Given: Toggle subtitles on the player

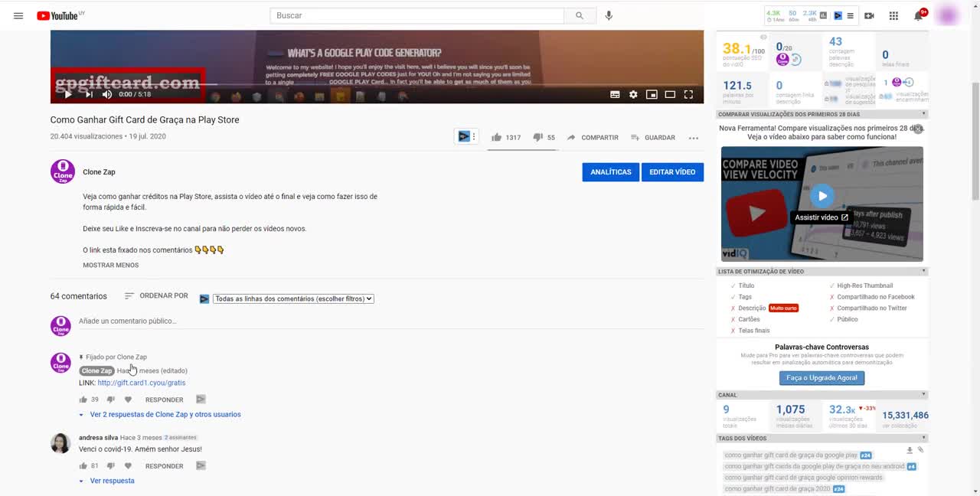Looking at the screenshot, I should tap(615, 94).
